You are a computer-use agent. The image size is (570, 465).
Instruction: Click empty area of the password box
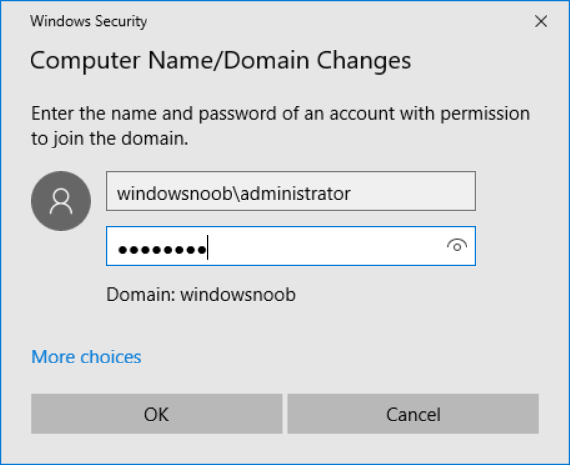tap(324, 246)
